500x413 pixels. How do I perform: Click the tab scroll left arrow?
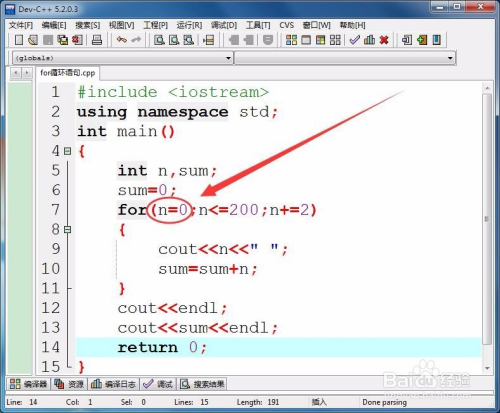click(x=16, y=72)
